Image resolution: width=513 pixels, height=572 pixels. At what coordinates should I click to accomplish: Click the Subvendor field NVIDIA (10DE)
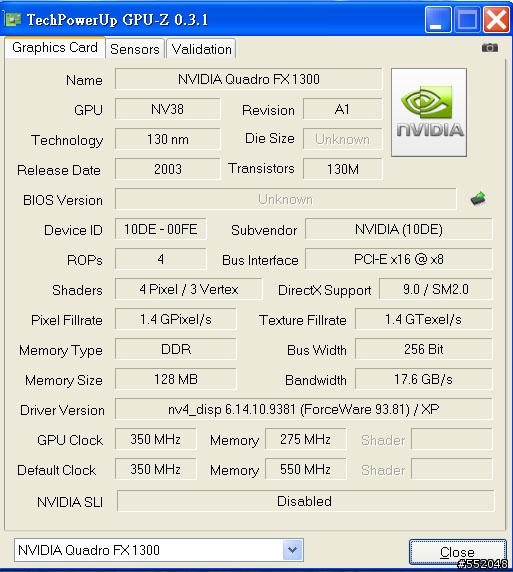click(x=398, y=229)
